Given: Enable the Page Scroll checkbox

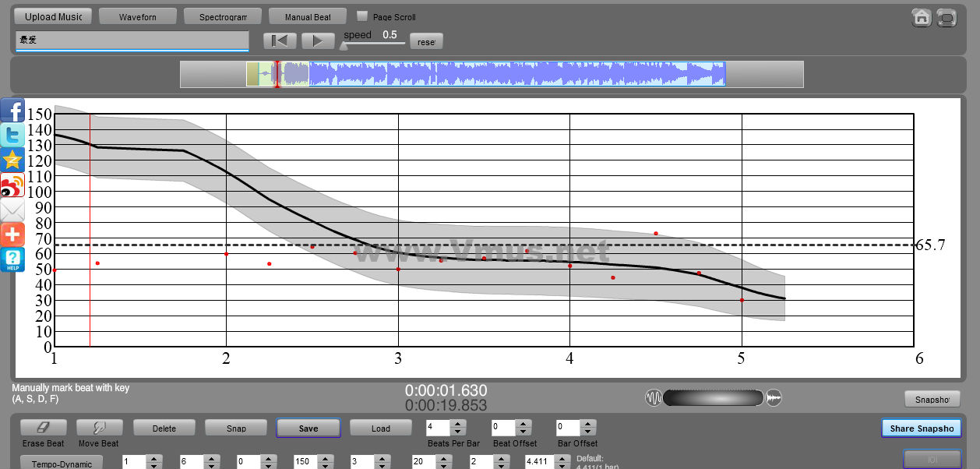Looking at the screenshot, I should point(362,16).
